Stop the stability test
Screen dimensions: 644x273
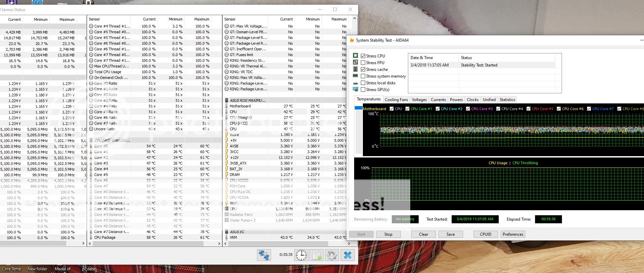(388, 234)
